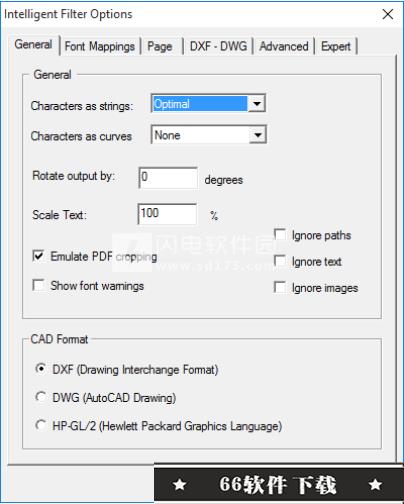
Task: Choose DWG (AutoCAD Drawing) format
Action: [x=41, y=397]
